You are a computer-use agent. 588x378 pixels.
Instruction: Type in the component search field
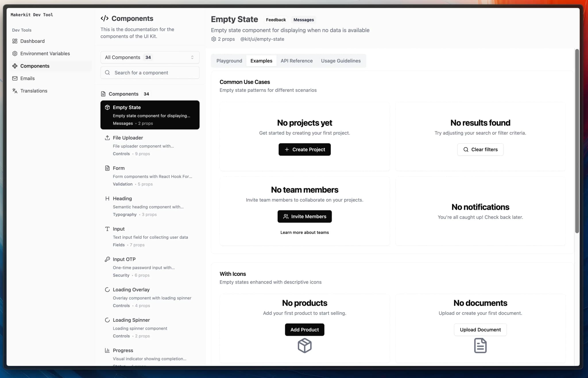pyautogui.click(x=149, y=72)
